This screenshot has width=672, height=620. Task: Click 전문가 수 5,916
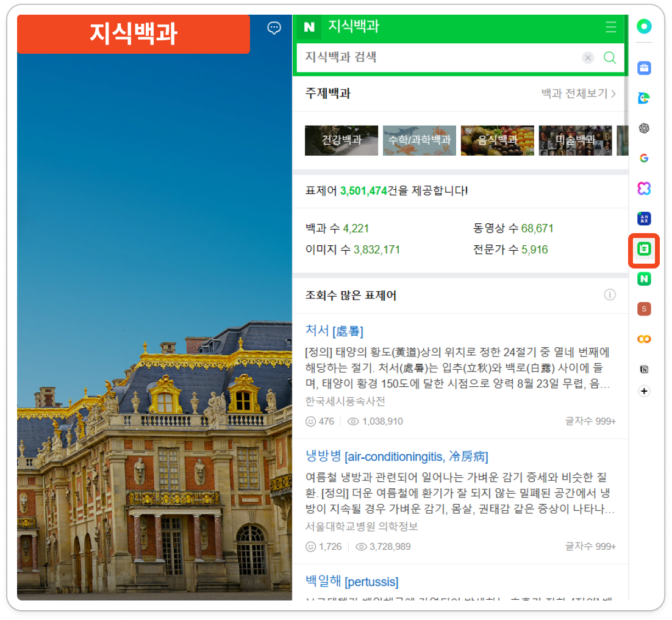click(x=510, y=250)
